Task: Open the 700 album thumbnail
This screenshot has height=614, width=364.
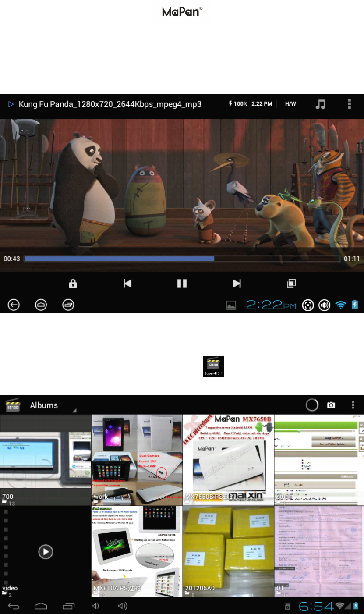Action: [46, 460]
